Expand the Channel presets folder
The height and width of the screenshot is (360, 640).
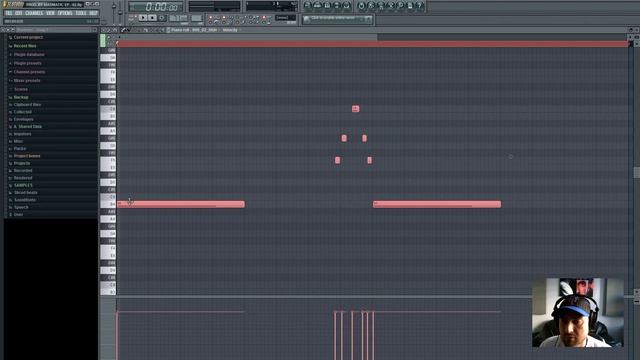(x=29, y=72)
